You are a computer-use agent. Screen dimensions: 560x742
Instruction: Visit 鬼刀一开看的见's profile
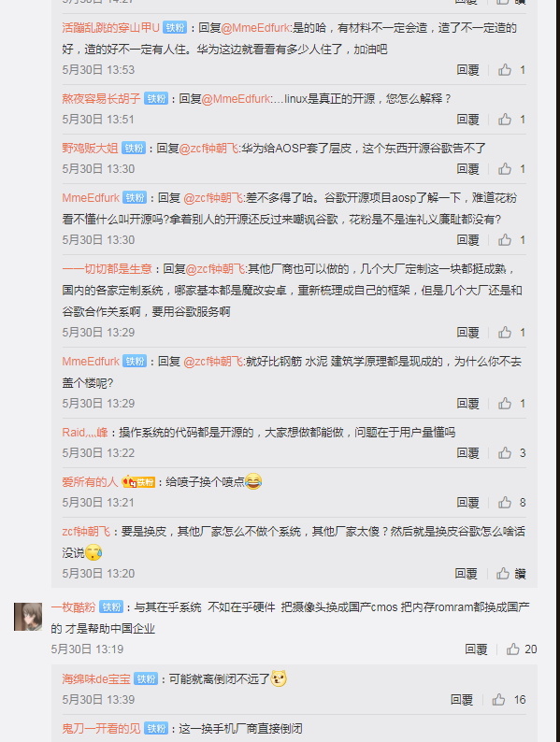[x=101, y=728]
